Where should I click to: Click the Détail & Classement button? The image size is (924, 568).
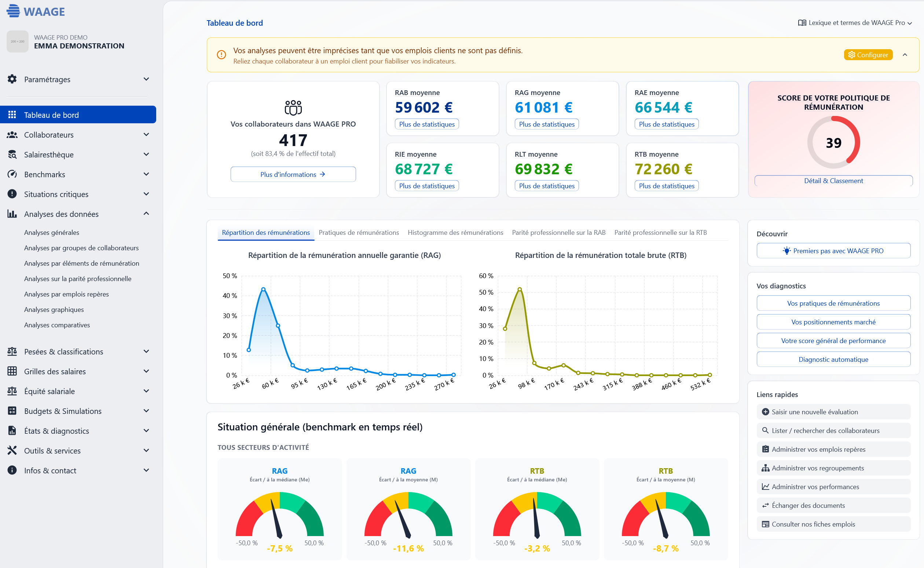[833, 181]
